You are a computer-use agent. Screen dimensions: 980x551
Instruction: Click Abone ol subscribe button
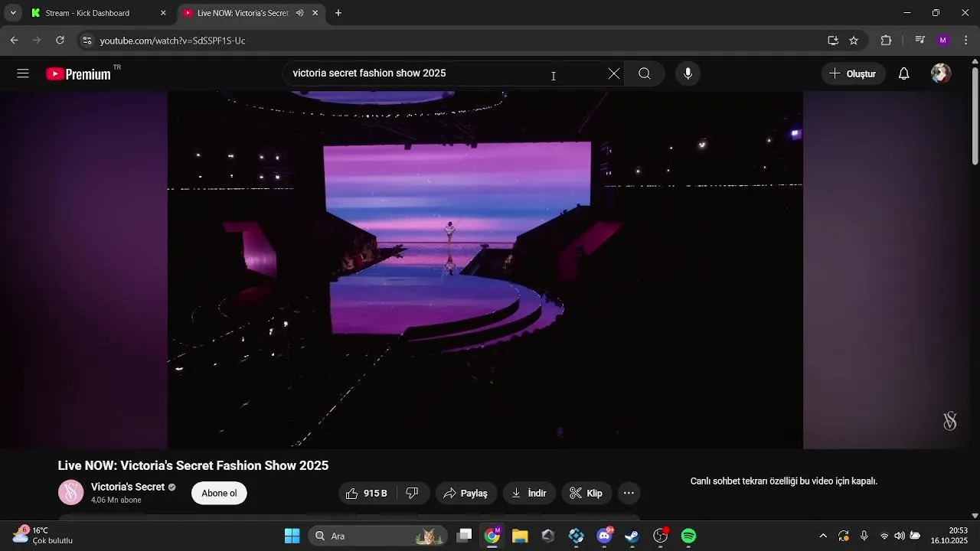[x=219, y=493]
